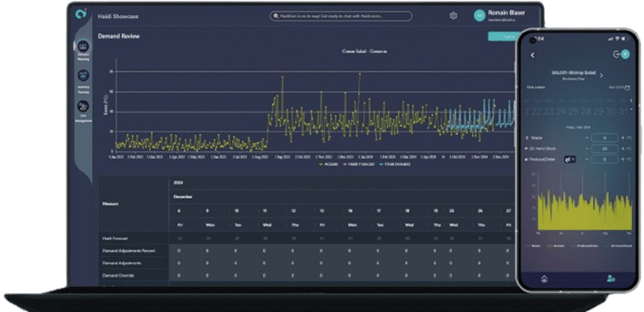Click Romain Blaser's profile avatar
Viewport: 644px width, 312px height.
coord(480,16)
